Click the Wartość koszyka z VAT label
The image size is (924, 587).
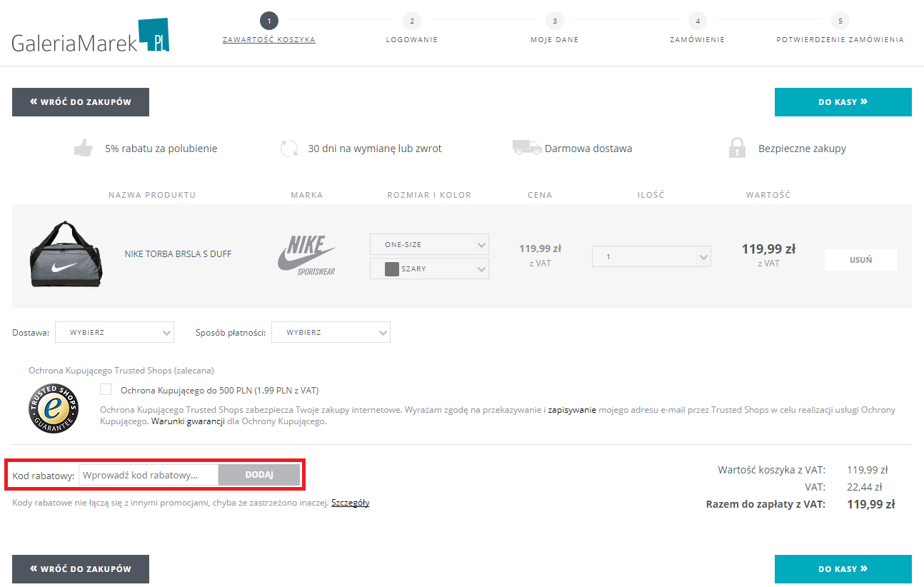tap(771, 470)
